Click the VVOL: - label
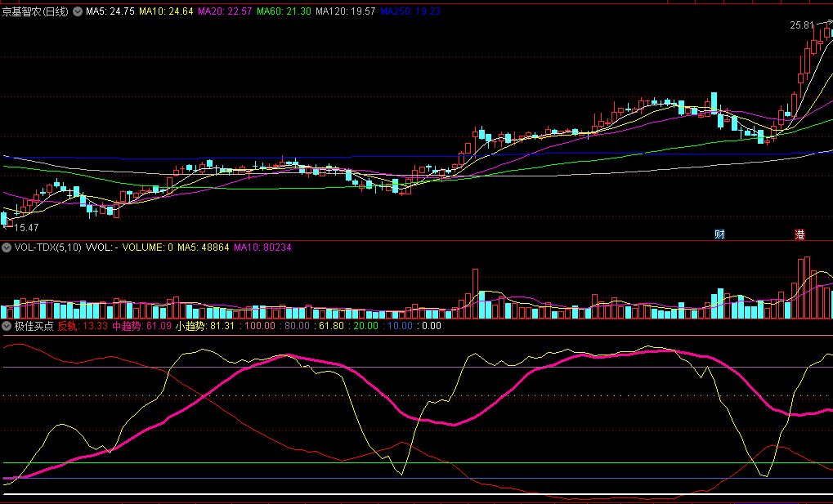This screenshot has height=504, width=833. click(101, 248)
